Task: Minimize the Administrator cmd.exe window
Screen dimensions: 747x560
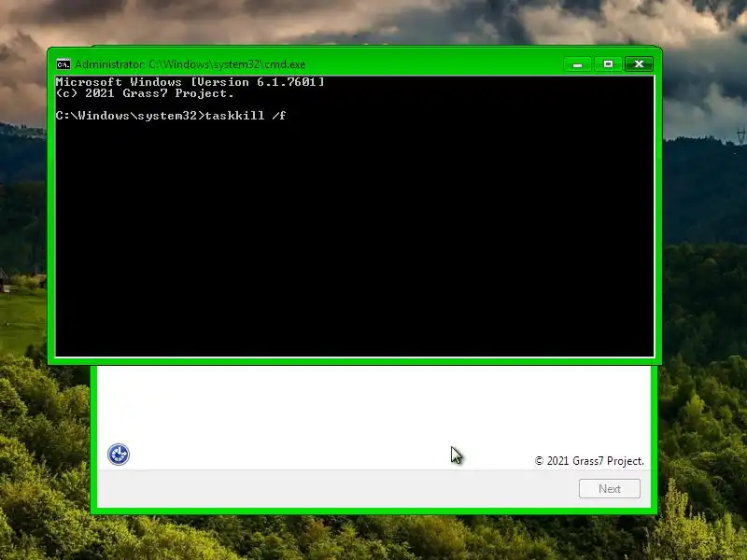Action: click(577, 64)
